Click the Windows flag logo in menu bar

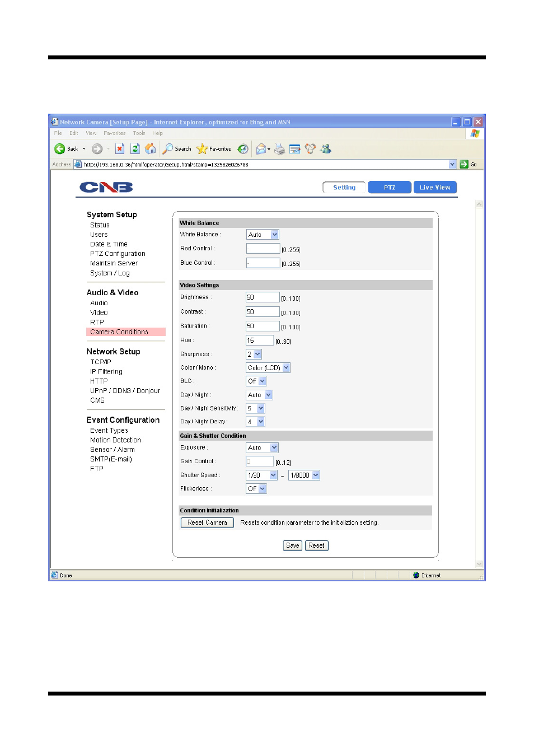point(475,133)
